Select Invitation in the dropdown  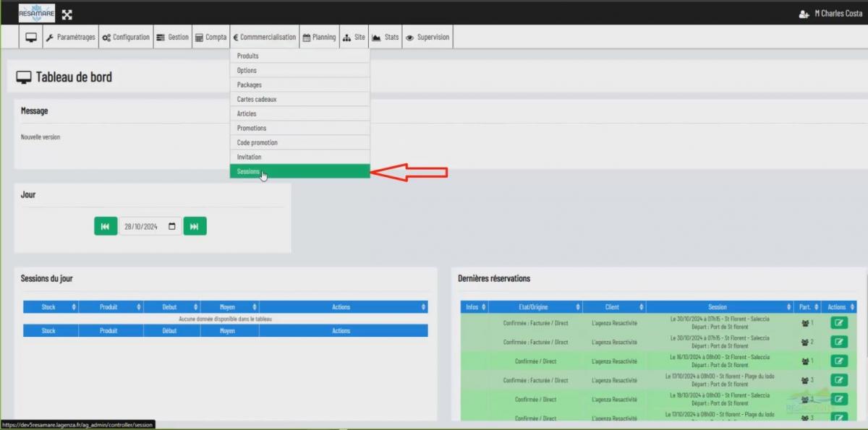click(x=299, y=157)
